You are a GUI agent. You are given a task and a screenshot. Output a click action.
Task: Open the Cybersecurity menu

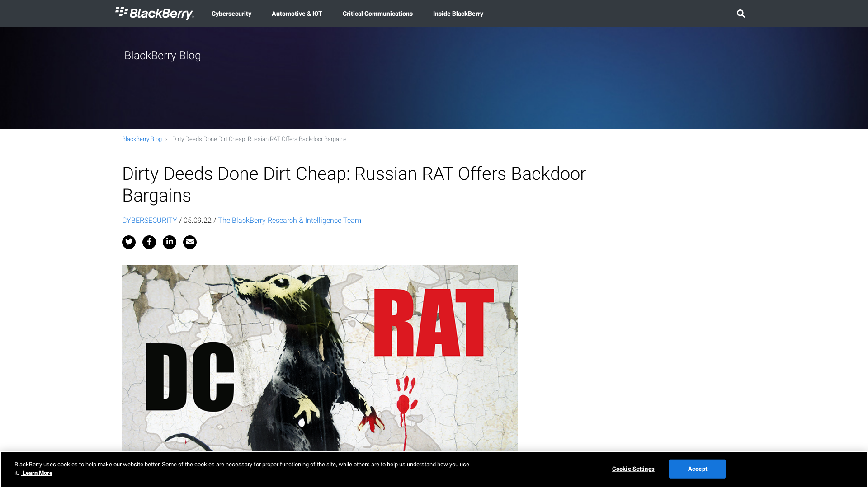[231, 14]
